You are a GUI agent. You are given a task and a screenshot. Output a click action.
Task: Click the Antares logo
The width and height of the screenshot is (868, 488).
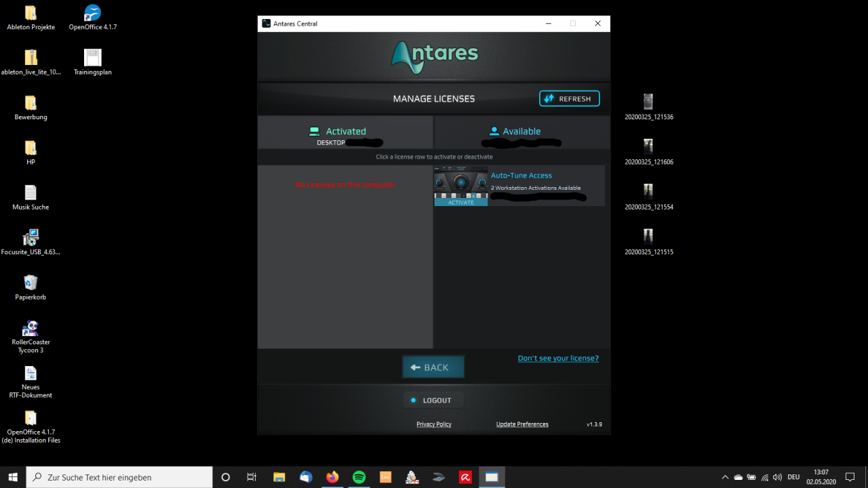435,57
